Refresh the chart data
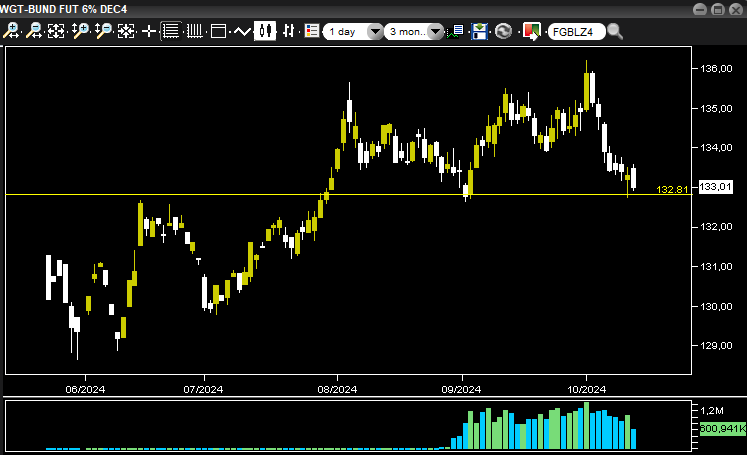Viewport: 747px width, 456px height. pyautogui.click(x=503, y=32)
